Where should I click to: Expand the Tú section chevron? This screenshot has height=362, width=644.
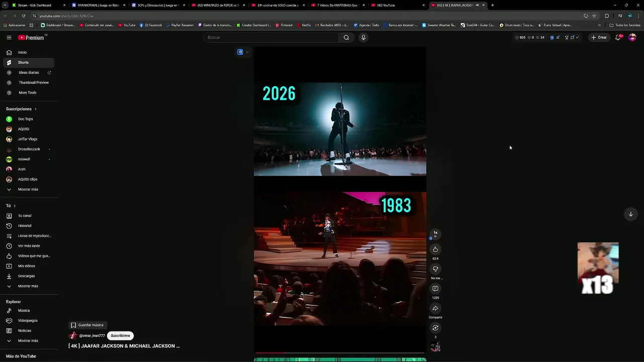15,206
